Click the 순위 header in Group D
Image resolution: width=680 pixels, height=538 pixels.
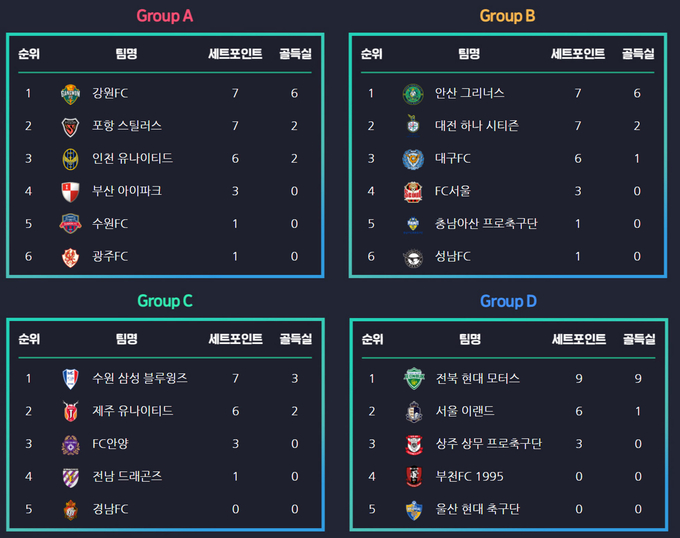coord(373,339)
